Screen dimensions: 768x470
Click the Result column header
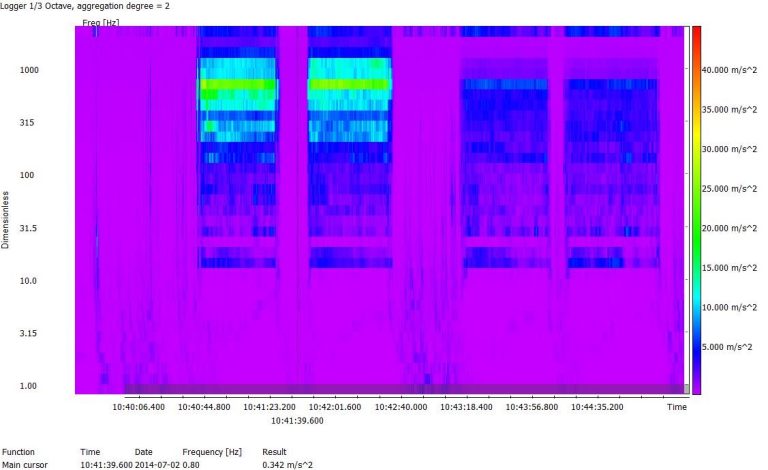(x=274, y=452)
